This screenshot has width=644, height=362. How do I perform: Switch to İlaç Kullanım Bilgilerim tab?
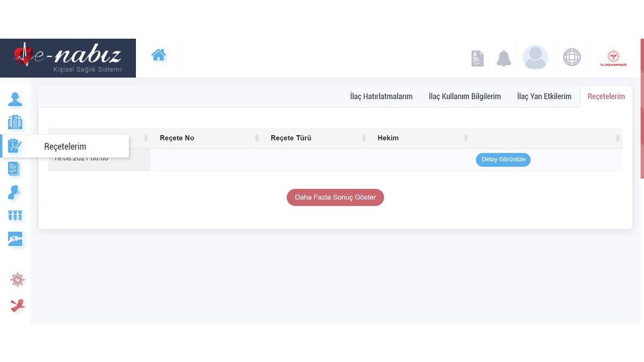click(464, 97)
